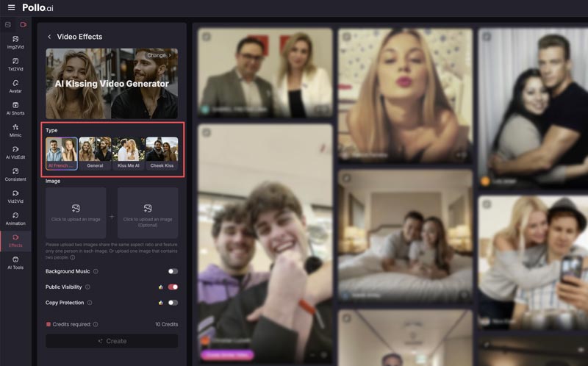Open video of couple lying on bed
This screenshot has height=366, width=588.
pyautogui.click(x=406, y=236)
